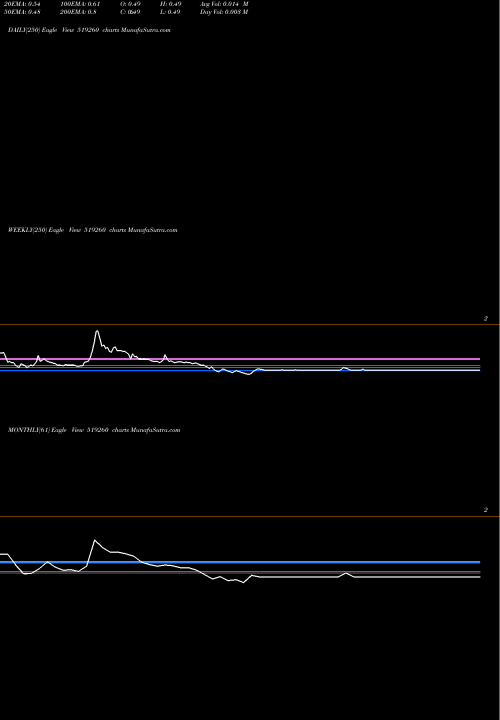Click the peak of the weekly price line
The width and height of the screenshot is (500, 720).
click(x=97, y=331)
